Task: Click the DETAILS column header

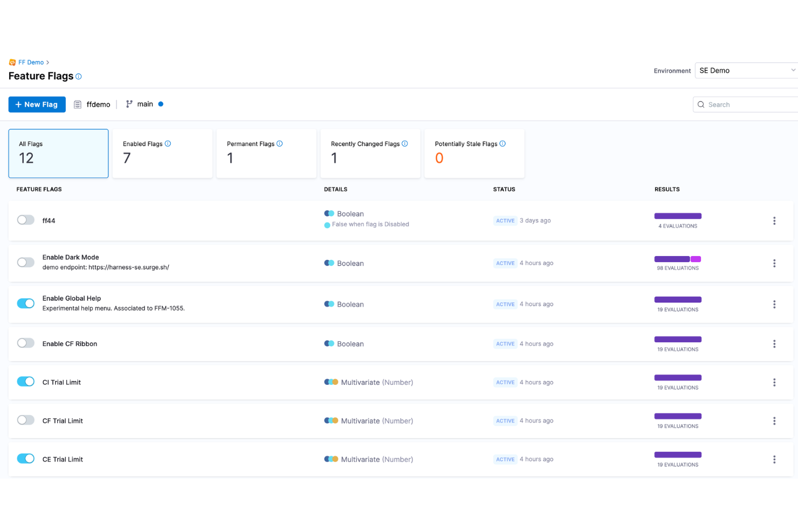Action: pyautogui.click(x=335, y=189)
